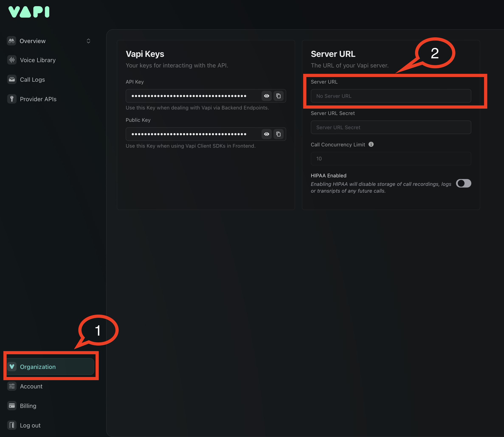The height and width of the screenshot is (437, 504).
Task: Select the Provider APIs key icon
Action: [x=11, y=99]
